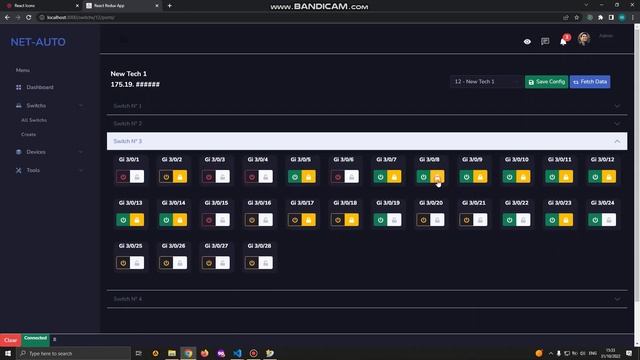Expand the Switch N° 4 section

tap(367, 299)
